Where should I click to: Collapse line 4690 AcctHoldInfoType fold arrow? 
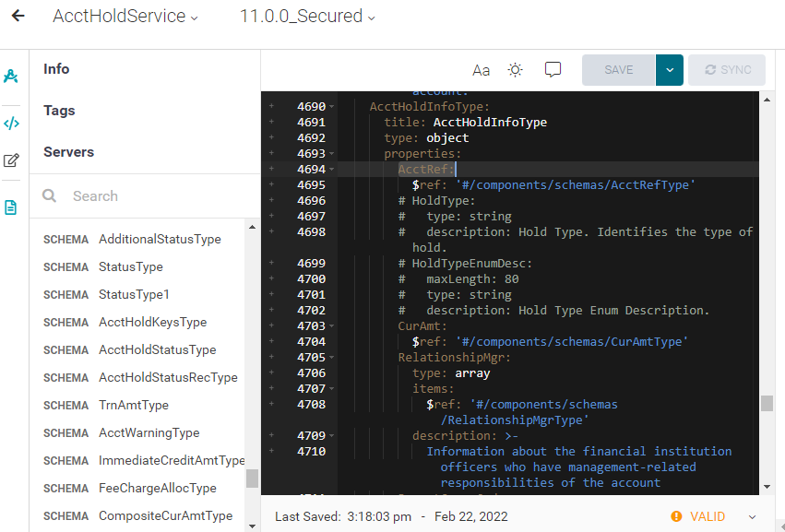[x=332, y=107]
